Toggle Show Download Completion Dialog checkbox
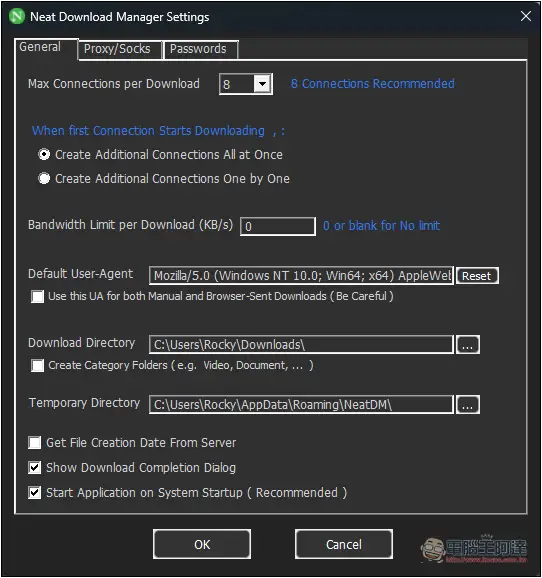 pos(35,467)
